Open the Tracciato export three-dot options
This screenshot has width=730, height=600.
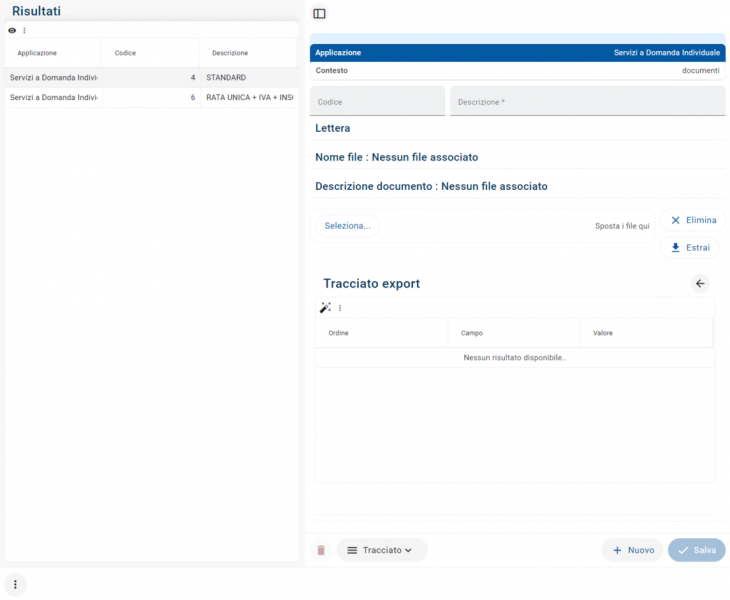coord(340,308)
